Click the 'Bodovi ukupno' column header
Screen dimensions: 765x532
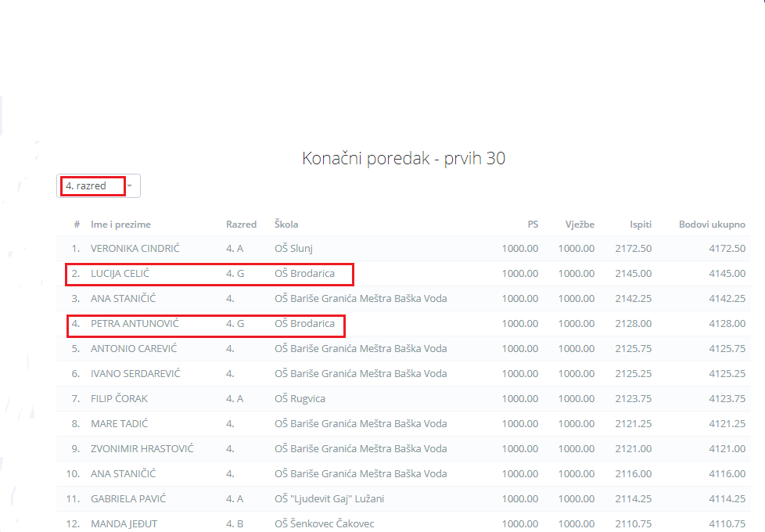point(712,225)
